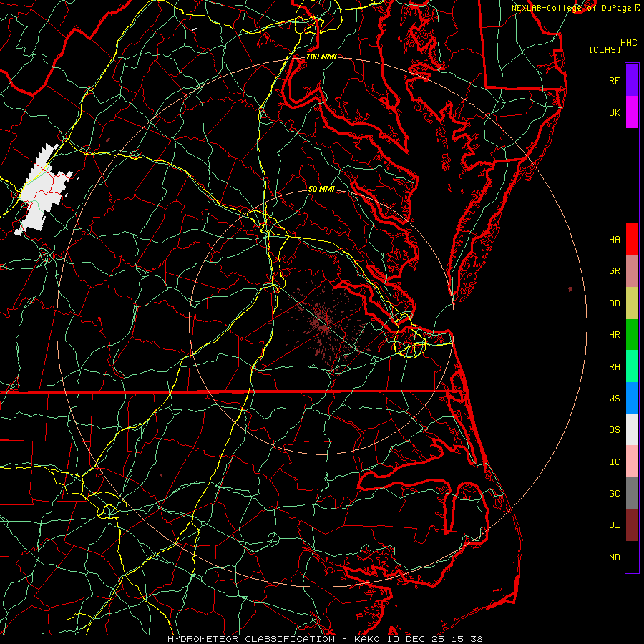Click the HA red legend swatch
644x644 pixels.
coord(632,239)
